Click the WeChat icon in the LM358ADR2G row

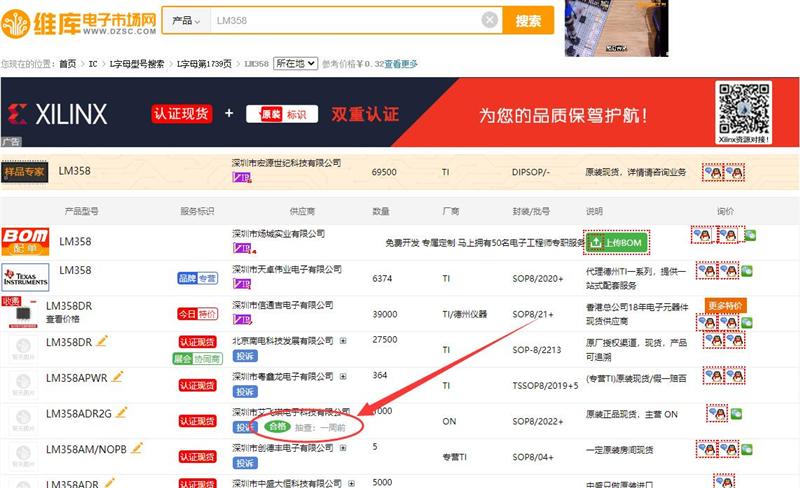736,413
